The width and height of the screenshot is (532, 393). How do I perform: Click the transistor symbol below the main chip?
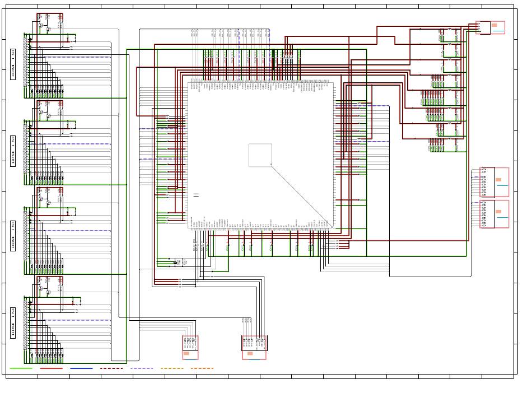tap(184, 261)
